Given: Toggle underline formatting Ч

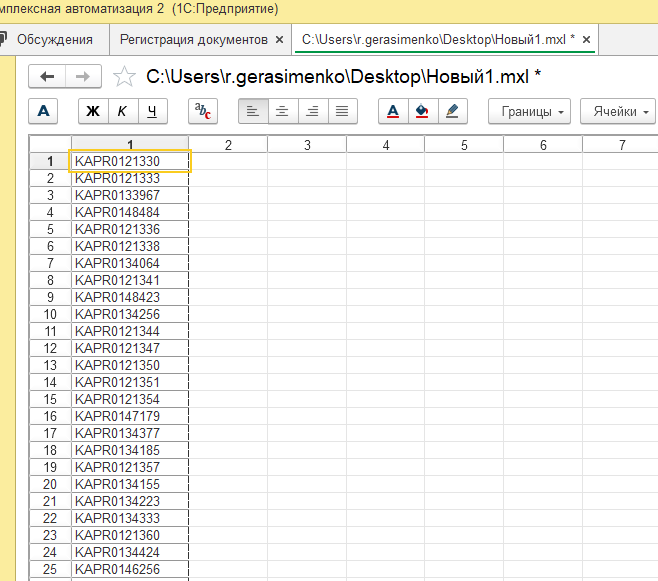Looking at the screenshot, I should 153,111.
